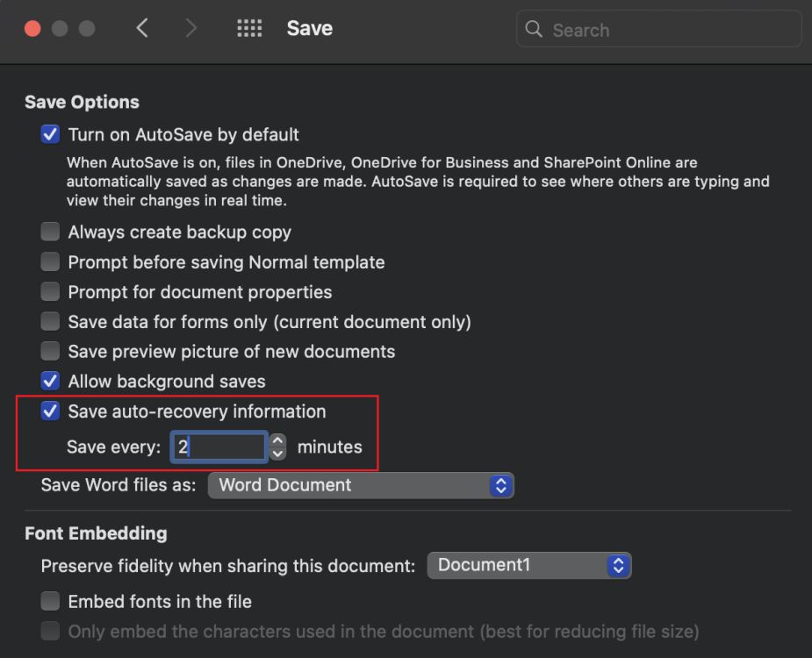Enable Save data for forms only
The height and width of the screenshot is (658, 812).
[x=50, y=321]
